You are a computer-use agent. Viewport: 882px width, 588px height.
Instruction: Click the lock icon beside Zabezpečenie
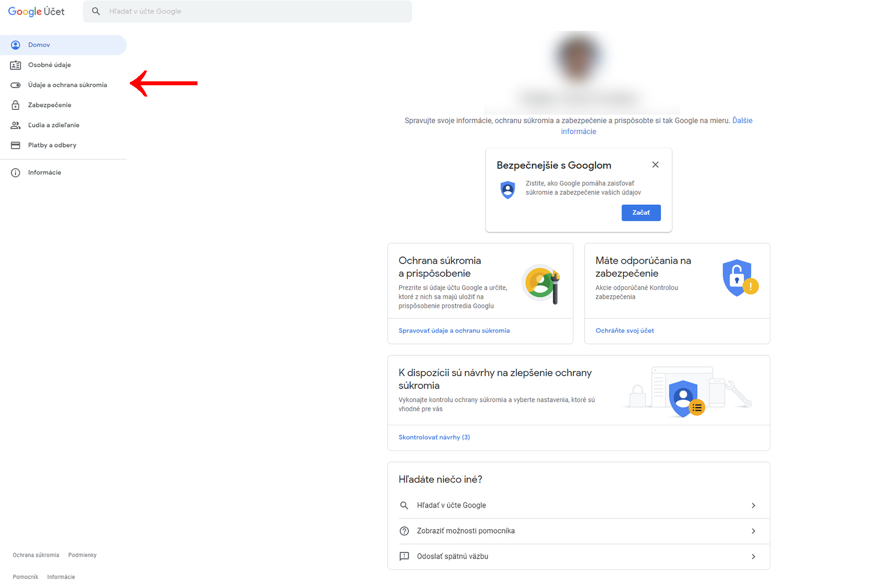tap(16, 105)
